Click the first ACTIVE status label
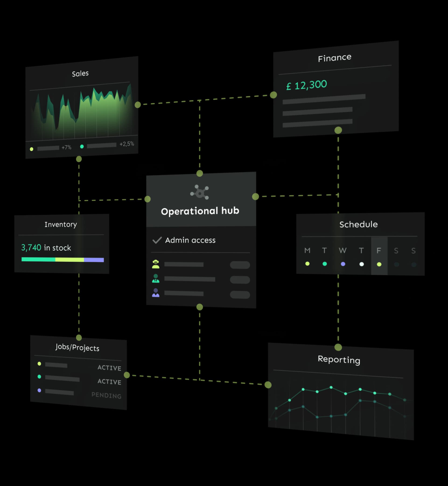448x486 pixels. [x=109, y=368]
